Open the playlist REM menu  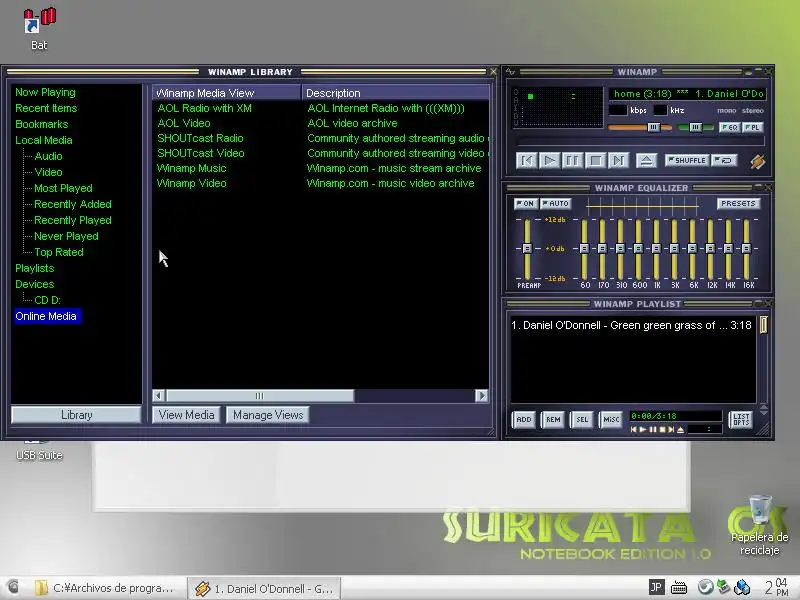(x=553, y=420)
